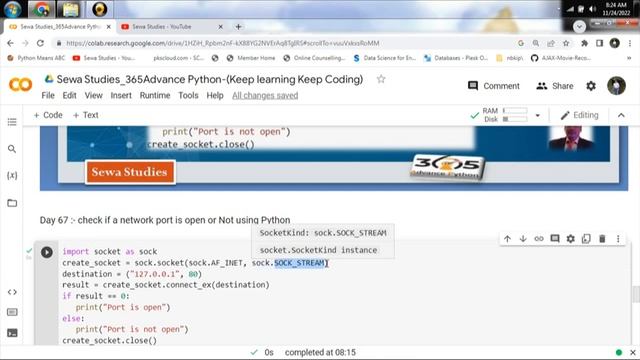640x360 pixels.
Task: Open command palette icon in sidebar
Action: coord(12,312)
